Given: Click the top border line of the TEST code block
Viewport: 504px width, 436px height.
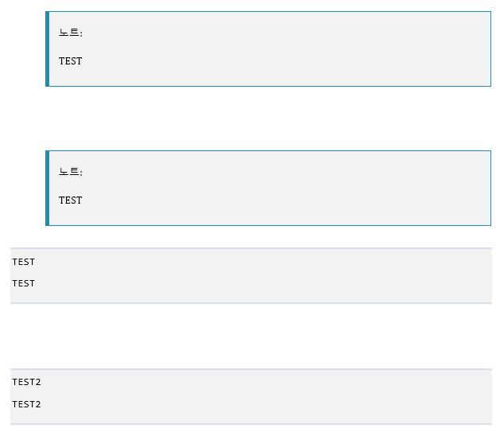Looking at the screenshot, I should point(251,248).
